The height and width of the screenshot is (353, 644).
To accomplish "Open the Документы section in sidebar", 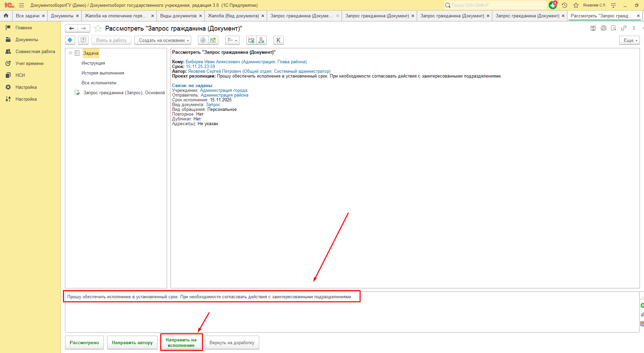I will click(27, 40).
